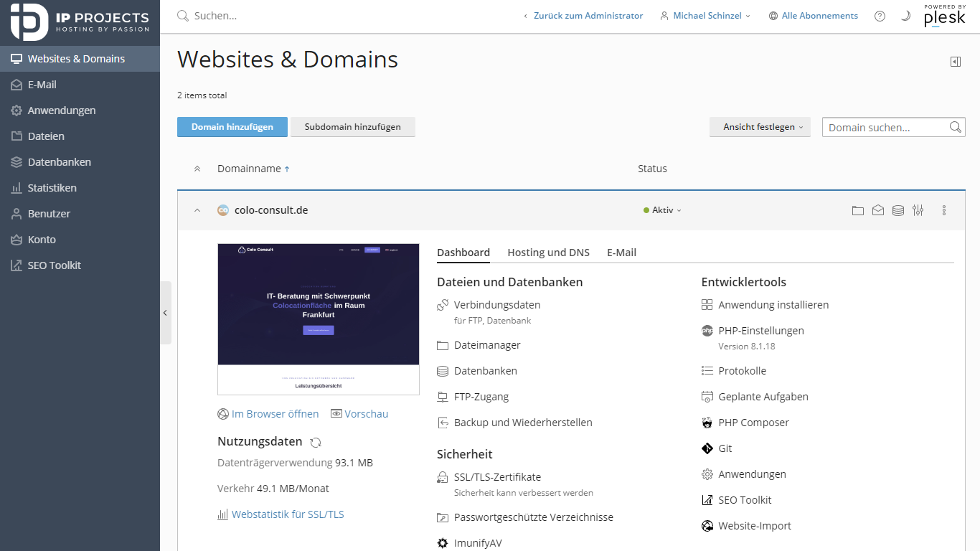Screen dimensions: 980x551
Task: Open the Aktiv status dropdown
Action: pos(661,209)
